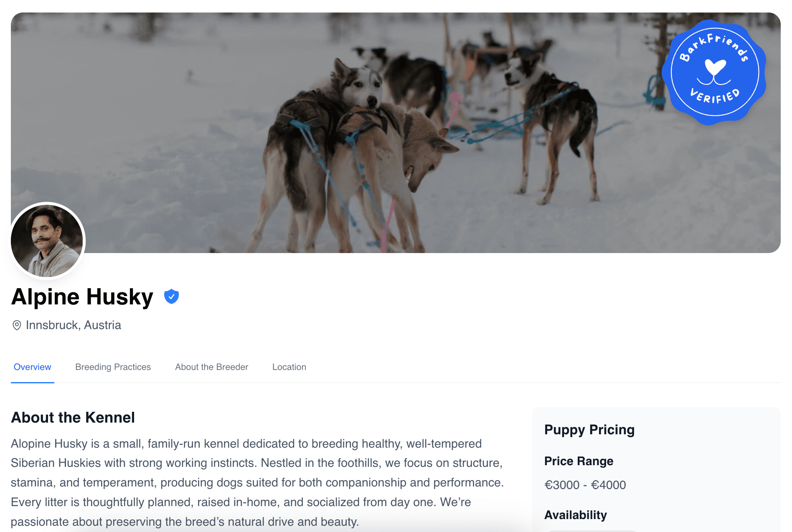Select the Overview tab
This screenshot has width=792, height=532.
33,367
